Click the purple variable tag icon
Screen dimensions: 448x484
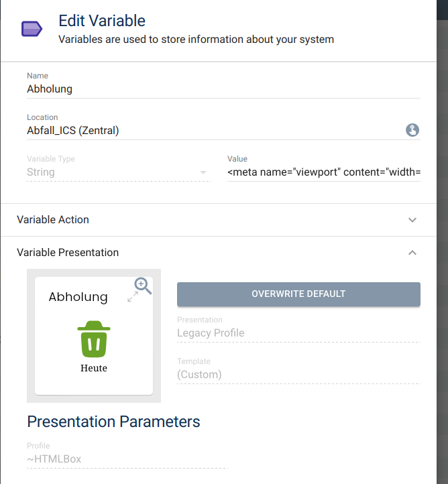[x=32, y=29]
